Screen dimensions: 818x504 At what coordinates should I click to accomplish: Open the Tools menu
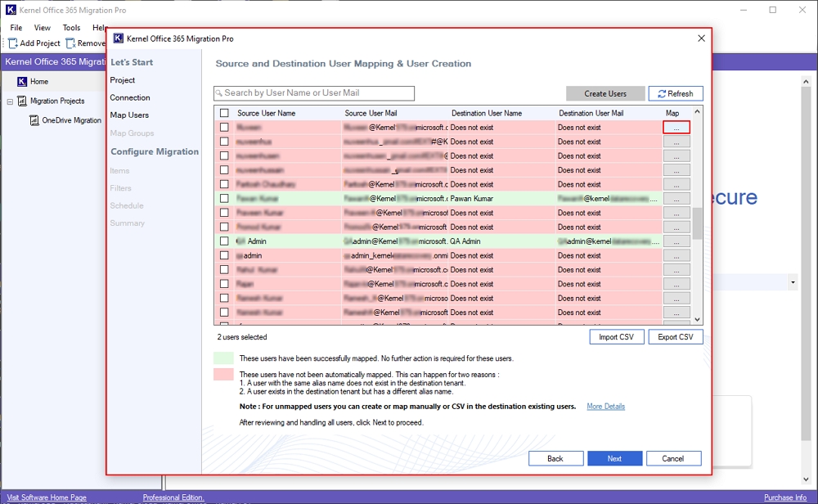pos(71,28)
